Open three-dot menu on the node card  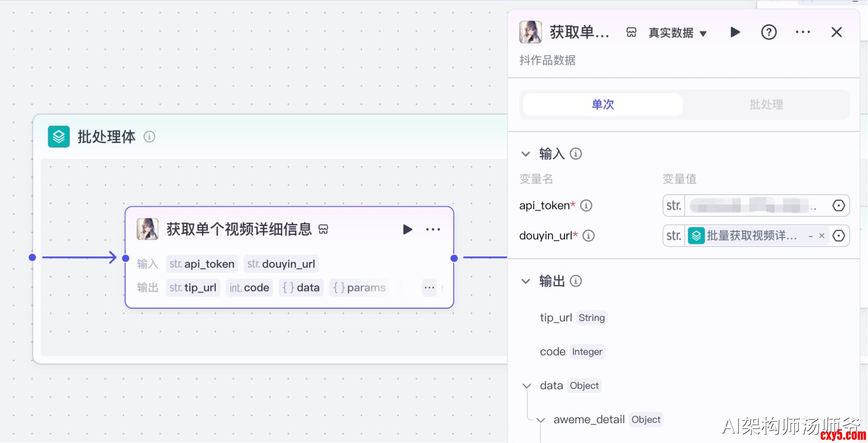pos(433,230)
